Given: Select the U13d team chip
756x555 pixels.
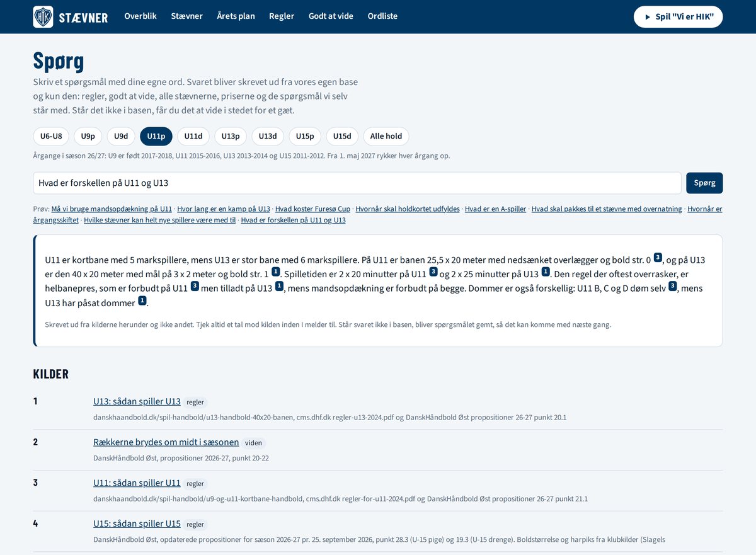Looking at the screenshot, I should [x=268, y=136].
